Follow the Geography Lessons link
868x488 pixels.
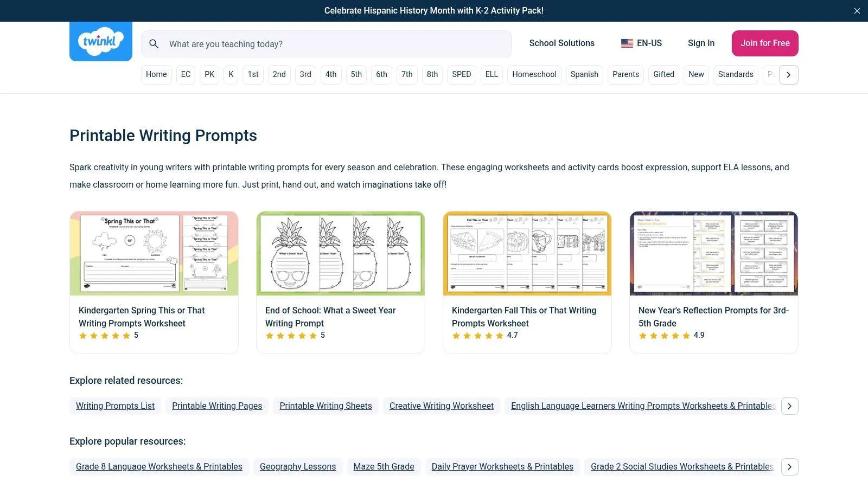point(298,467)
